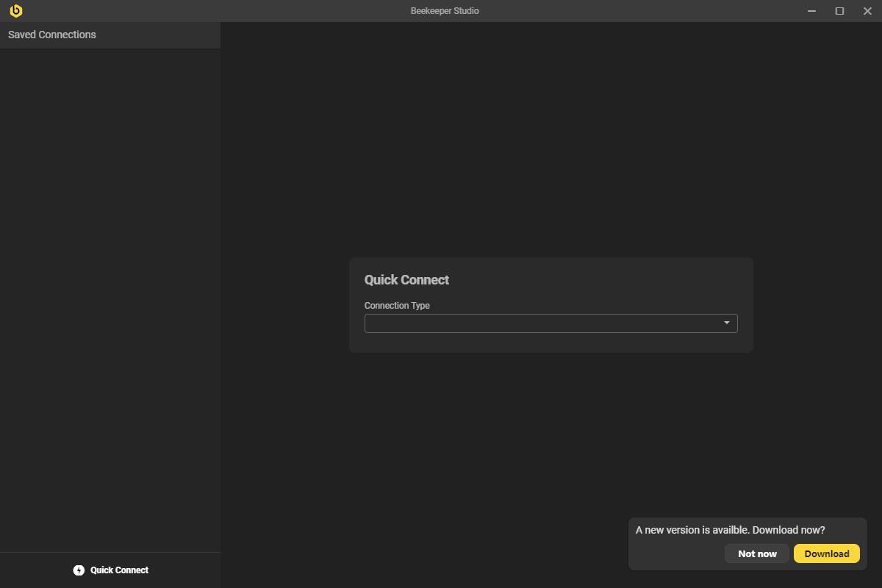Click the Connection Type label
Image resolution: width=882 pixels, height=588 pixels.
(397, 306)
